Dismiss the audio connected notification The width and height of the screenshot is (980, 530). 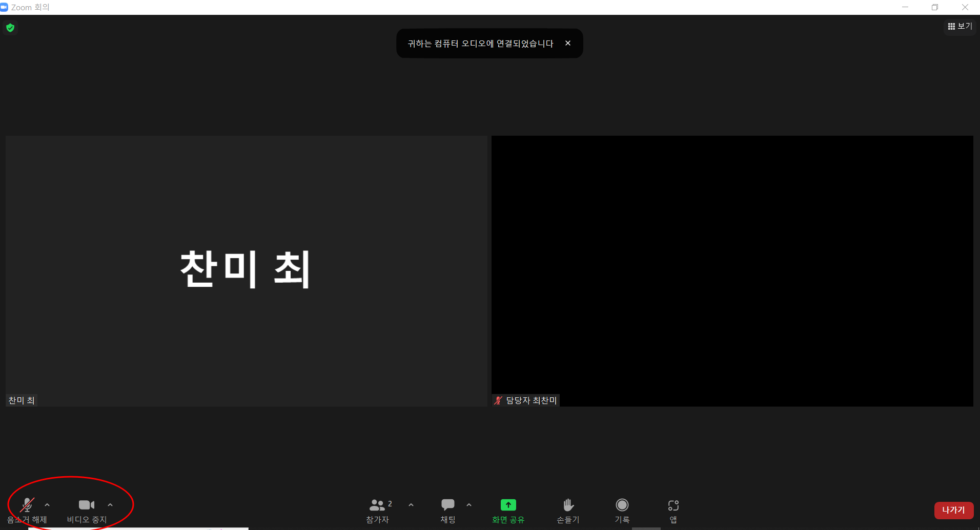click(x=568, y=44)
